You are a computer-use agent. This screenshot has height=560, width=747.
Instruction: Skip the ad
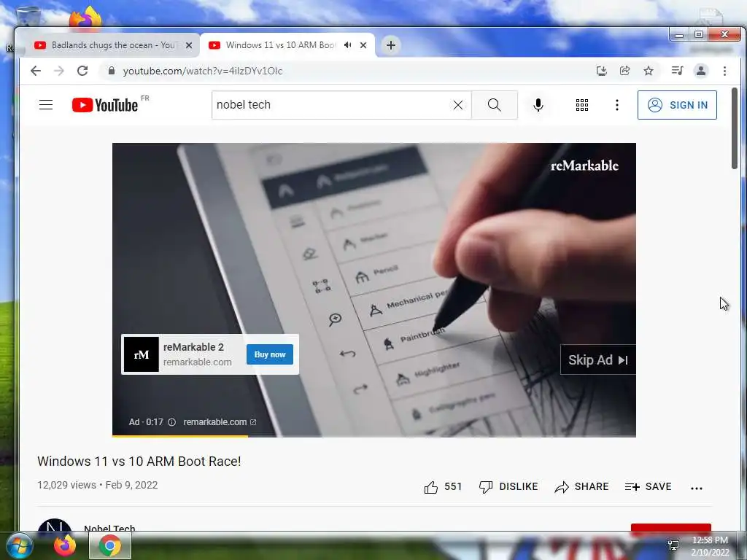(x=598, y=359)
